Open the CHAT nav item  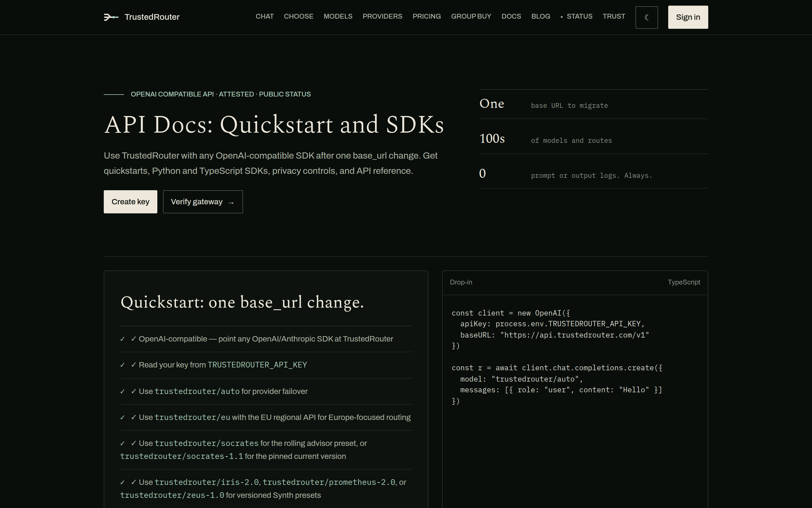pyautogui.click(x=264, y=16)
